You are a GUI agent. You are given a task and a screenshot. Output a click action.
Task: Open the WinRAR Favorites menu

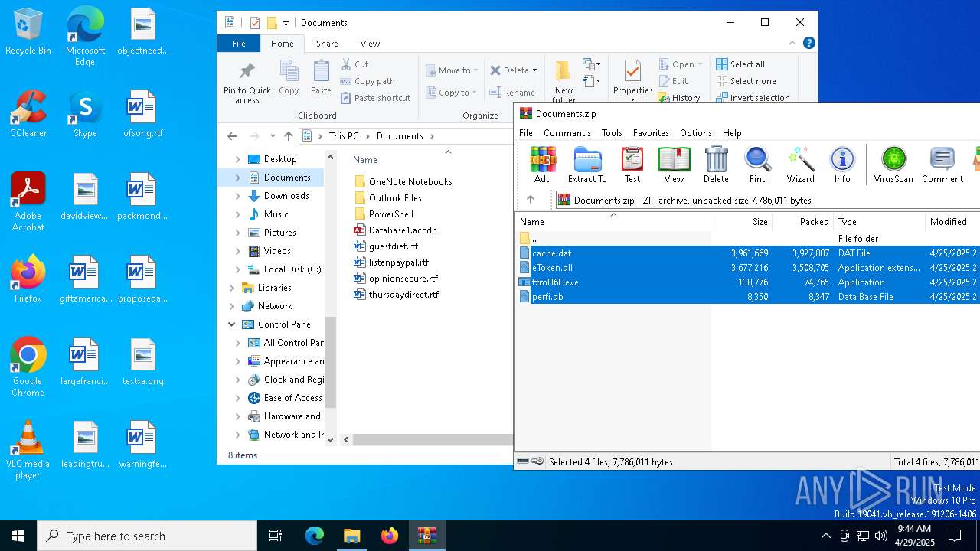[x=651, y=132]
